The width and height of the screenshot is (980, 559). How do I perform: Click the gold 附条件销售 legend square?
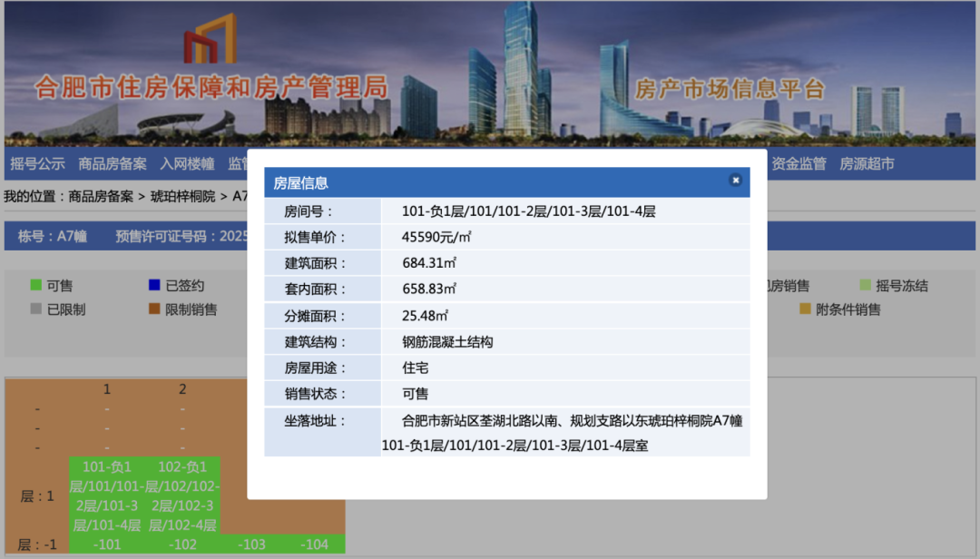point(805,309)
